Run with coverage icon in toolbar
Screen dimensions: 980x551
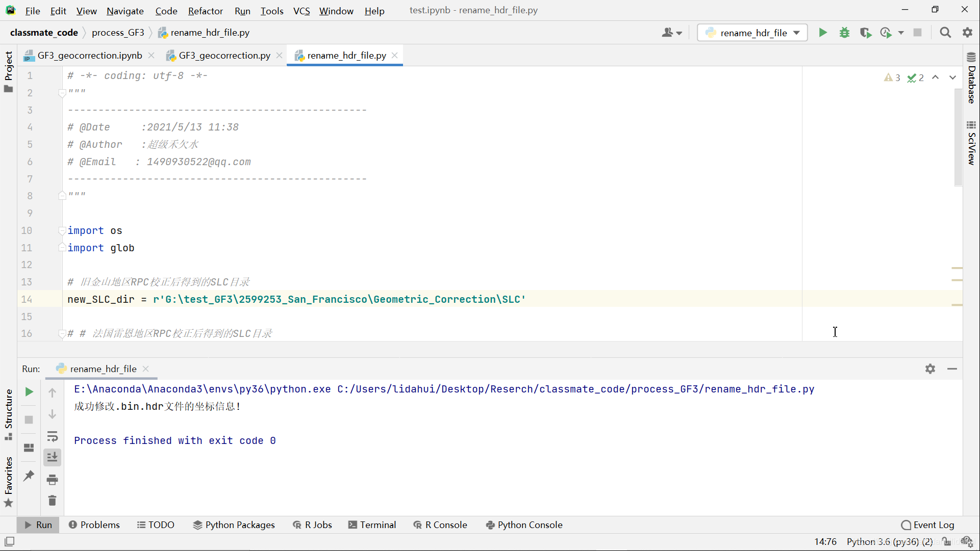click(865, 33)
